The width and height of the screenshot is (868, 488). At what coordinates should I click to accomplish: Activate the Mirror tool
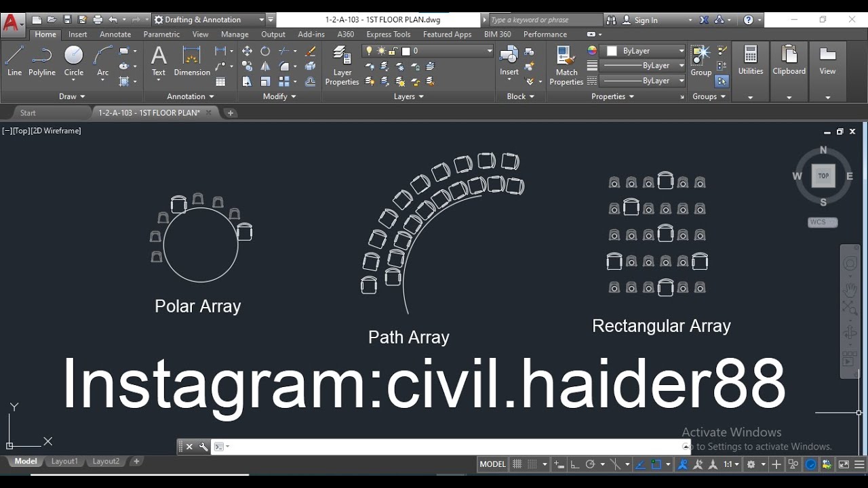point(265,66)
